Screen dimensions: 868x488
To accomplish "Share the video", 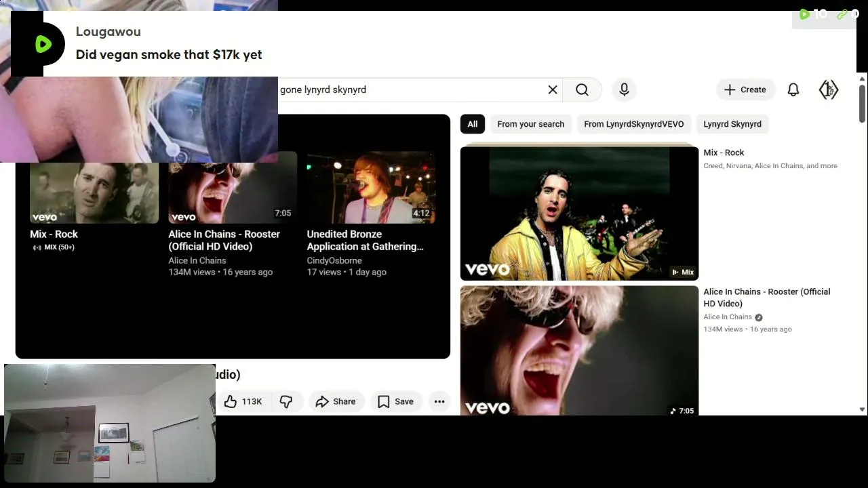I will coord(336,401).
